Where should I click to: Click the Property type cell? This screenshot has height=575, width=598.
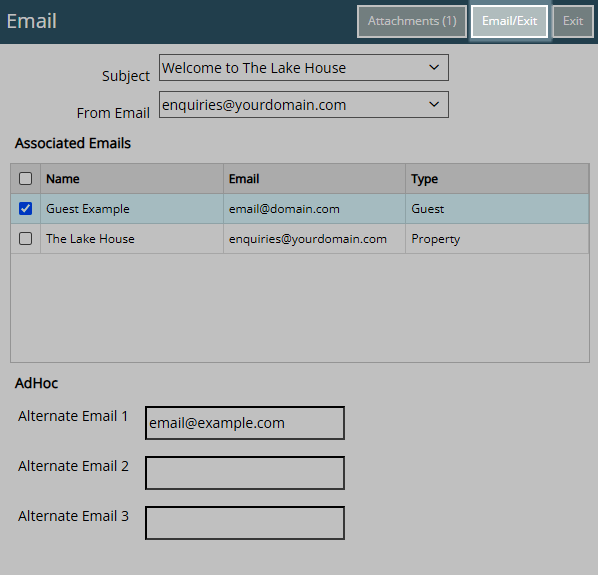[497, 239]
